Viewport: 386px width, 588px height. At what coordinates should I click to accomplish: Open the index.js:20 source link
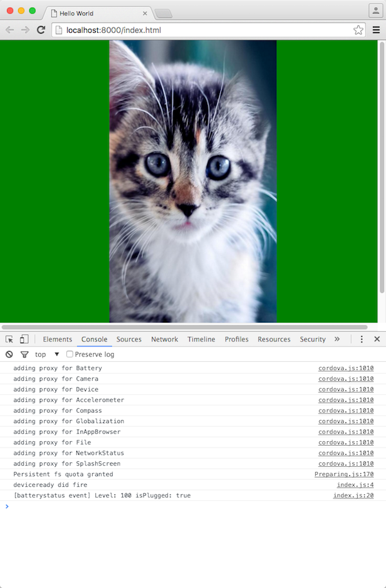[x=353, y=496]
